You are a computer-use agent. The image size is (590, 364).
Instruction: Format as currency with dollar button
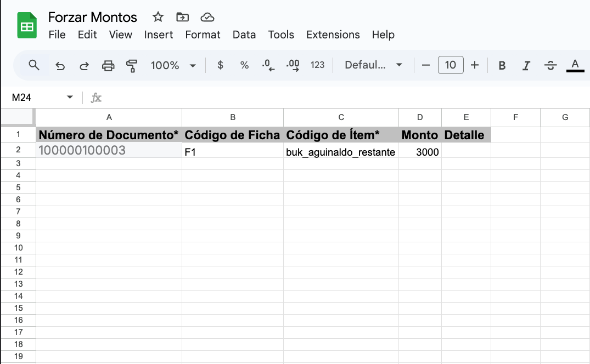click(x=220, y=65)
